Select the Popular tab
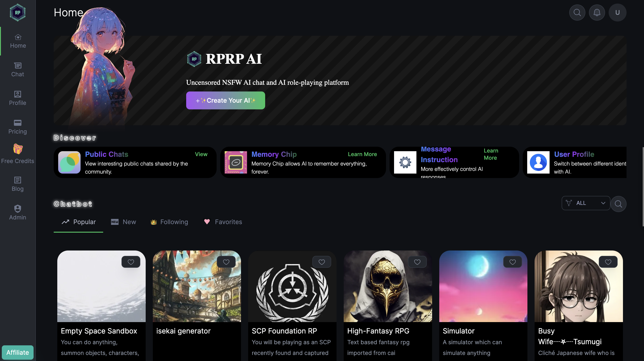 coord(78,222)
